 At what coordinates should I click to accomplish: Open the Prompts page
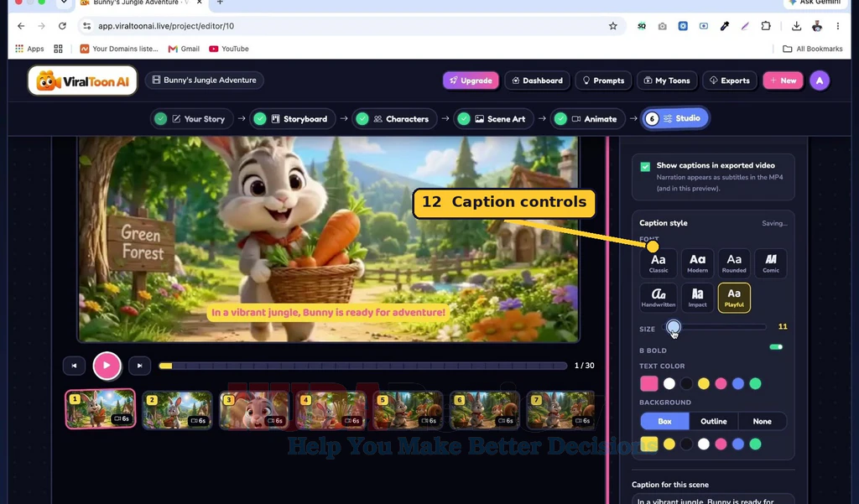[603, 81]
